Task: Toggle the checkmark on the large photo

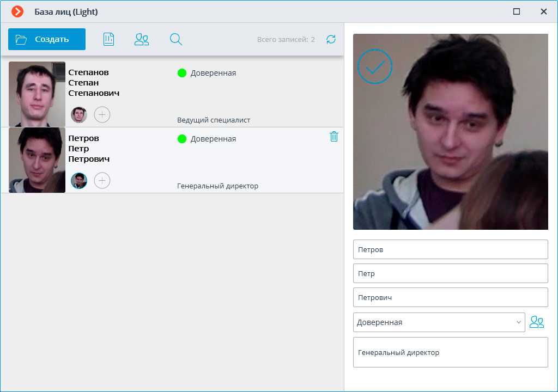Action: [x=375, y=66]
